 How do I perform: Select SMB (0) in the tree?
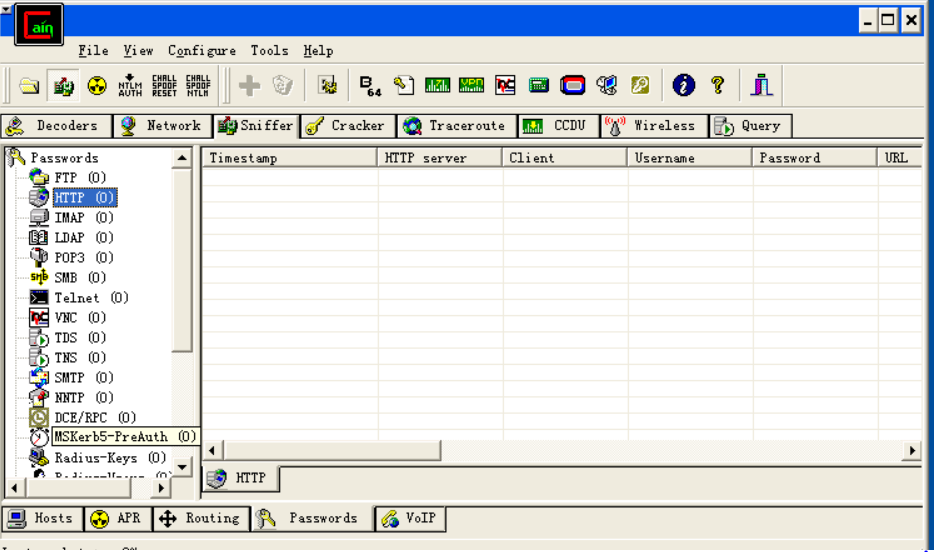click(80, 277)
